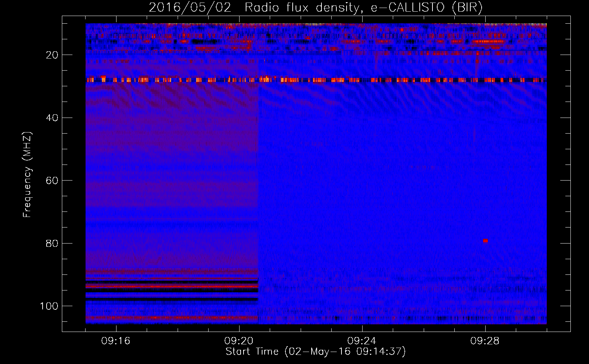Click the 40 MHz frequency tick label
This screenshot has height=364, width=589.
pos(52,118)
